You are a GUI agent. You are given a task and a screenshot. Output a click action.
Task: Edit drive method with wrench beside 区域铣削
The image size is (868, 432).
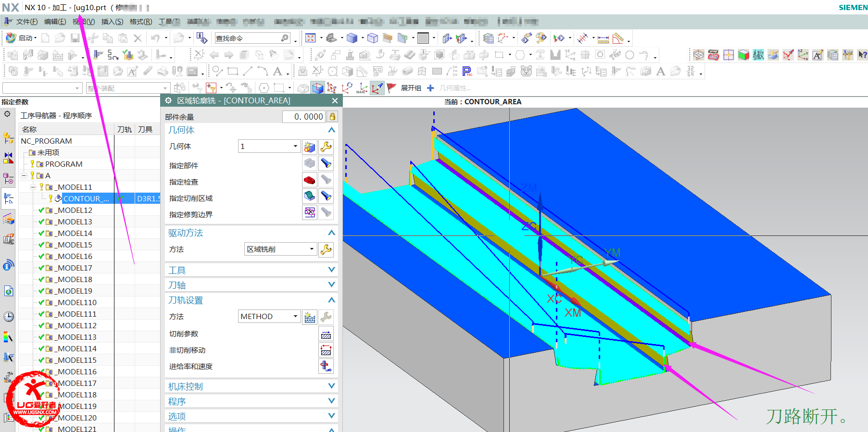pyautogui.click(x=326, y=249)
